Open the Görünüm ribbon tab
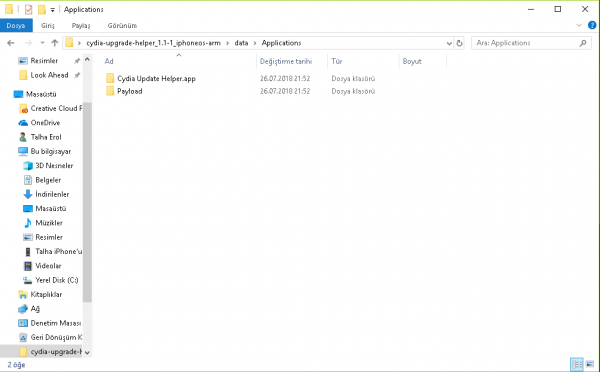Viewport: 600px width, 372px height. pyautogui.click(x=122, y=26)
